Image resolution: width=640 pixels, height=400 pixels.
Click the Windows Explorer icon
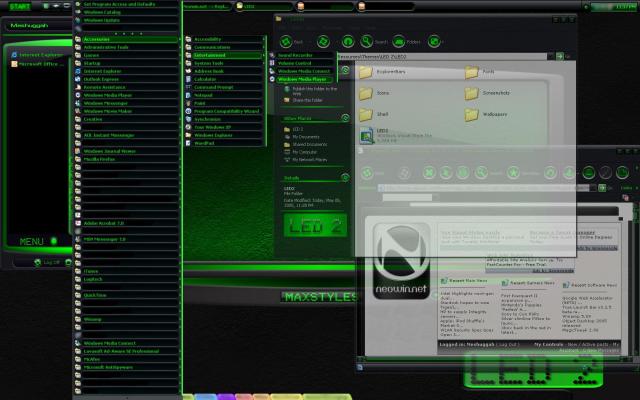pyautogui.click(x=188, y=135)
